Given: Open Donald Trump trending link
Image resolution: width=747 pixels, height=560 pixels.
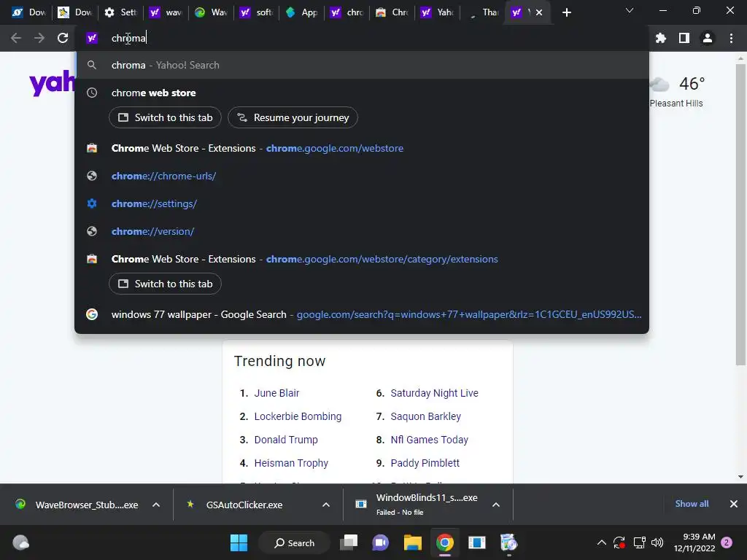Looking at the screenshot, I should (x=286, y=440).
